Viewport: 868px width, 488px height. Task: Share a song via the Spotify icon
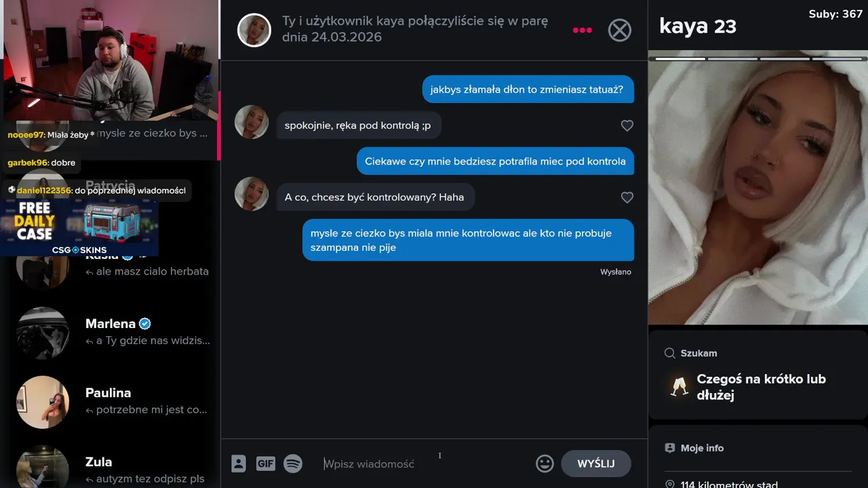[293, 464]
